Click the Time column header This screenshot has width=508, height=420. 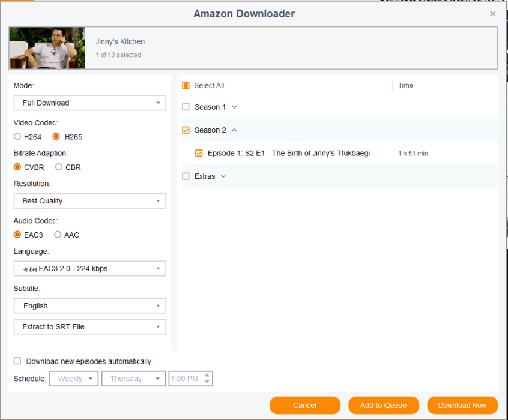(x=405, y=85)
